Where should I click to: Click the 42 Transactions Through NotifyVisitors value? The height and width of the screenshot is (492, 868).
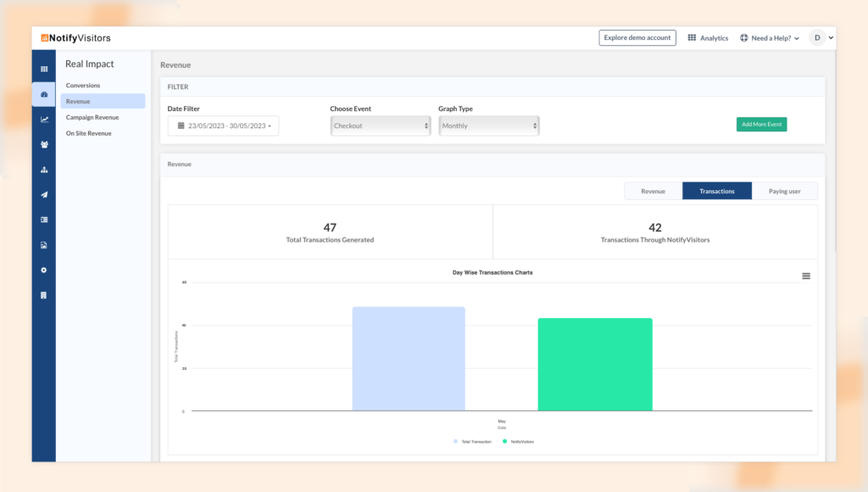click(655, 227)
